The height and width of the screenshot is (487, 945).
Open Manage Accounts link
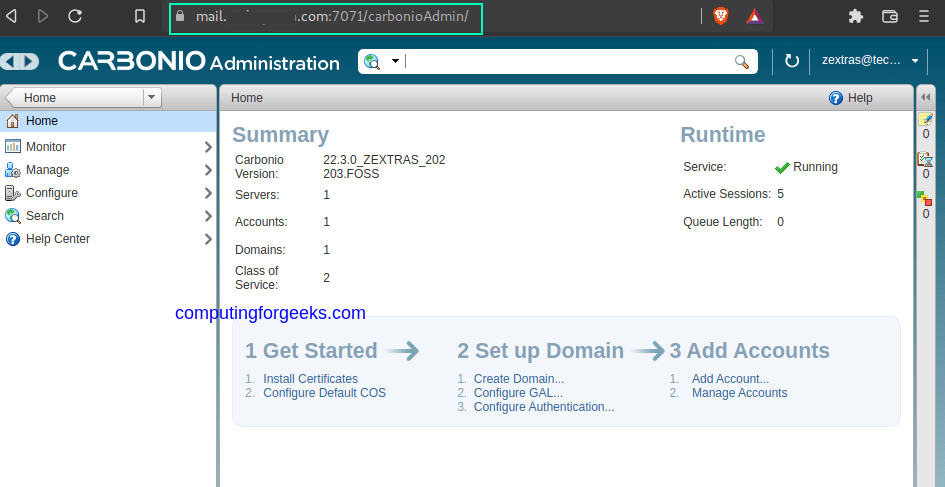[739, 393]
